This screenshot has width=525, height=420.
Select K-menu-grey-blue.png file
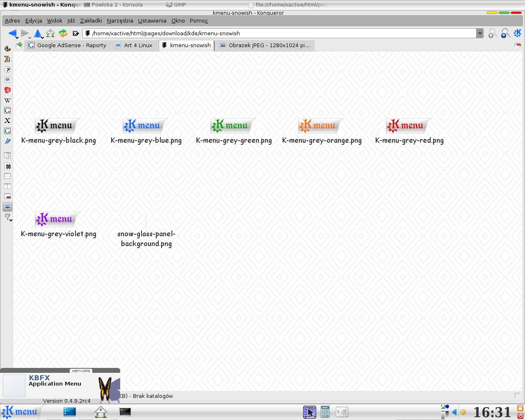146,132
